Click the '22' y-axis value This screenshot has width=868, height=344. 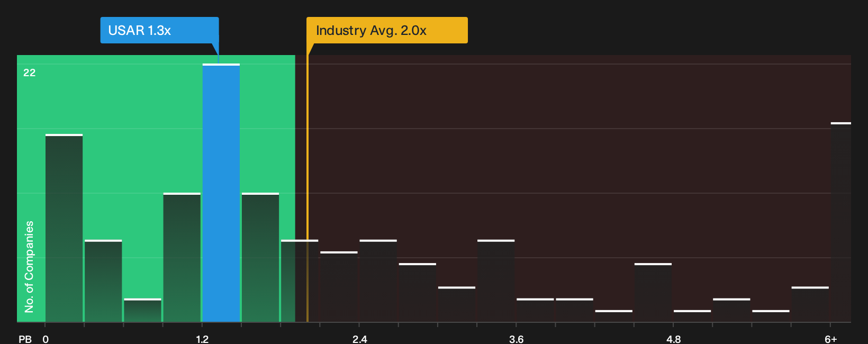[30, 73]
